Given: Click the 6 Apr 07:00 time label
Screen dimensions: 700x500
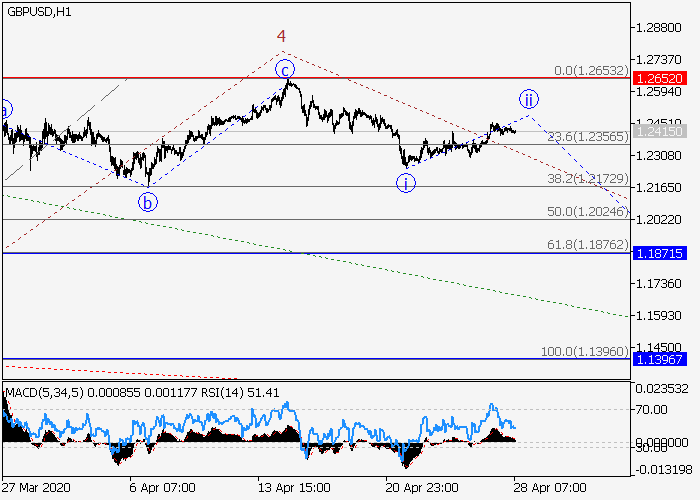Looking at the screenshot, I should (x=162, y=488).
